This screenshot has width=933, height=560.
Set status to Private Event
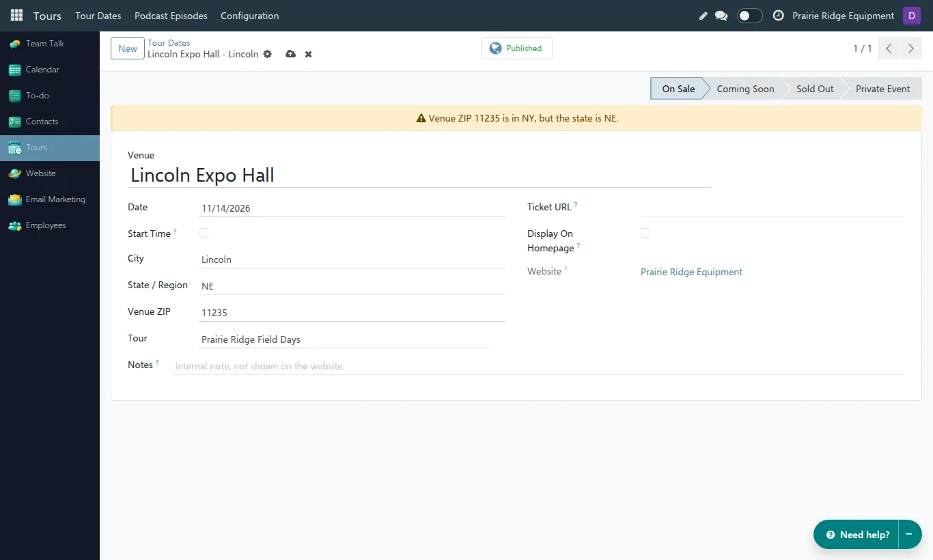[882, 89]
